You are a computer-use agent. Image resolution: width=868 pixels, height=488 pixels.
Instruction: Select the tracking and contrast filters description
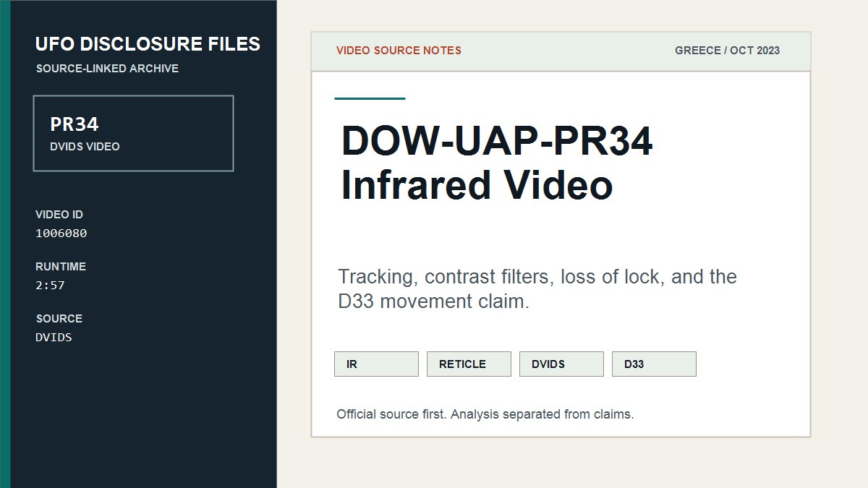(537, 289)
